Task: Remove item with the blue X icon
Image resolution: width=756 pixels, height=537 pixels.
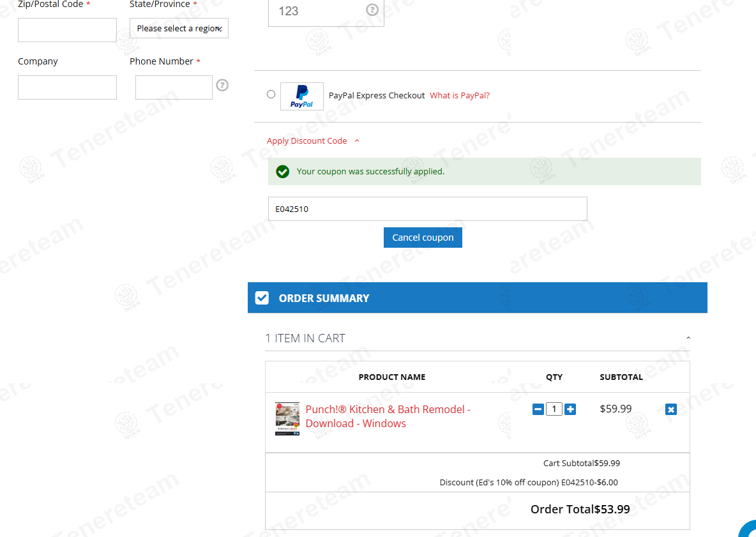Action: [x=670, y=409]
